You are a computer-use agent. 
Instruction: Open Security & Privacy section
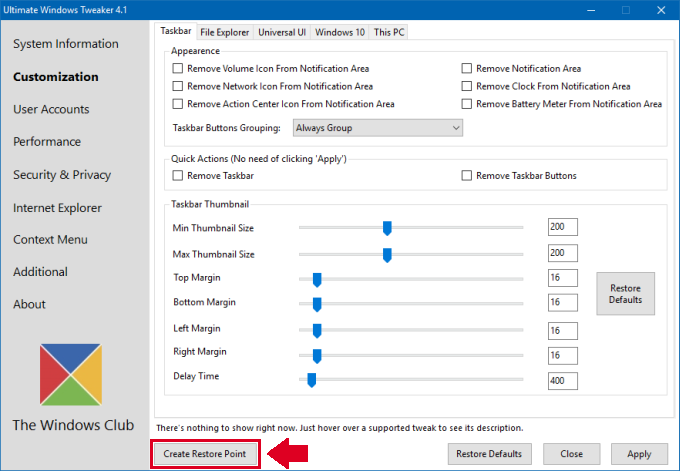coord(62,175)
